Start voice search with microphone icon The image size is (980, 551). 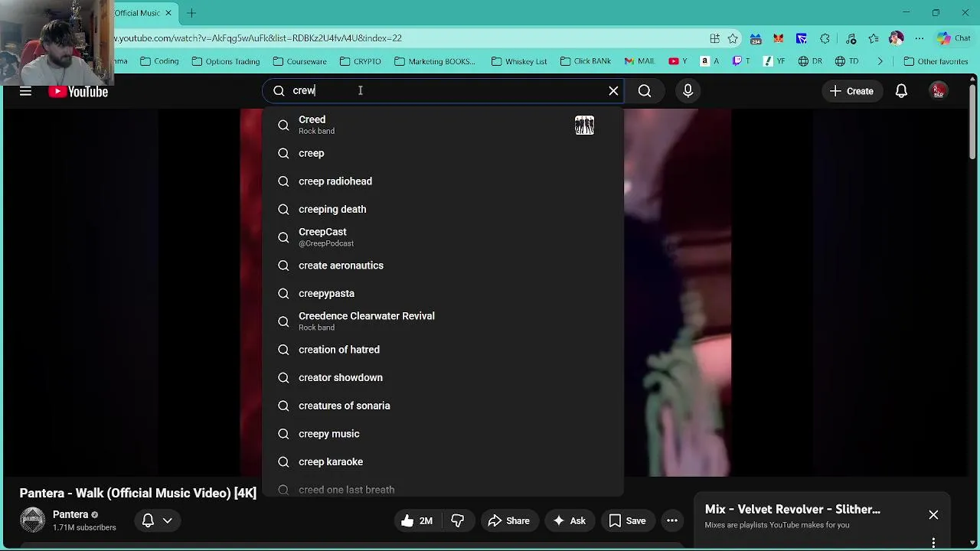coord(688,91)
